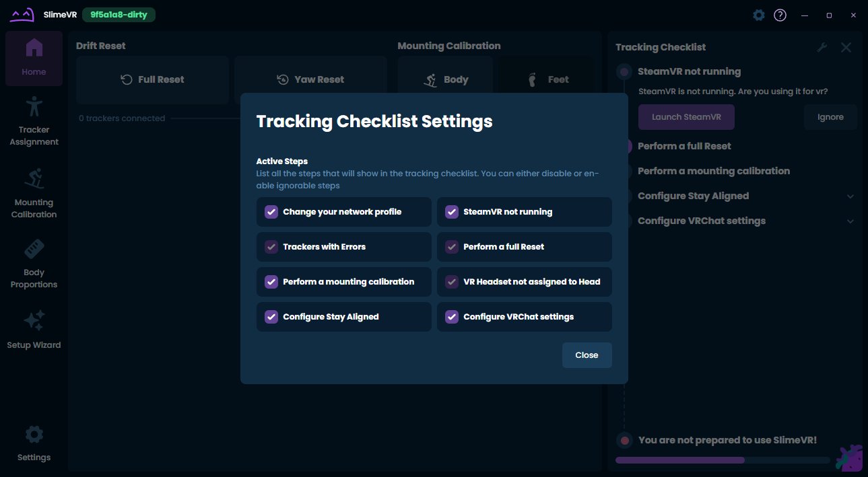Uncheck Change your network profile
This screenshot has height=477, width=868.
point(271,212)
